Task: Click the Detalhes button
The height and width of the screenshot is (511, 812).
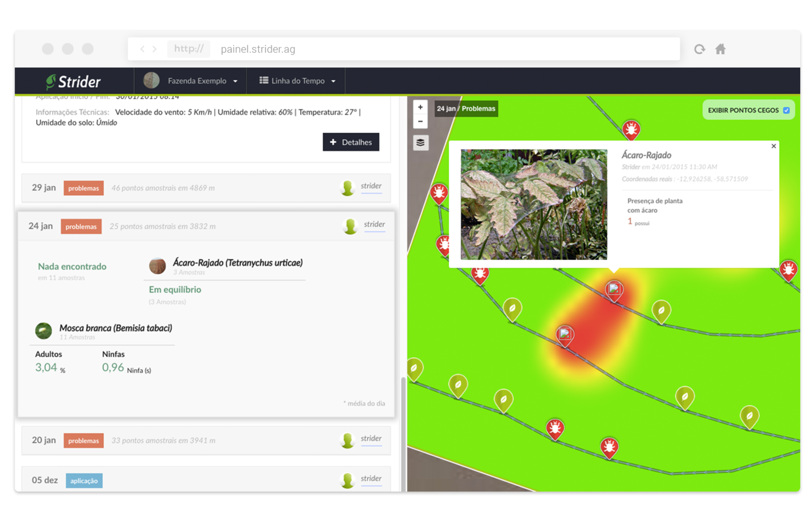Action: 351,142
